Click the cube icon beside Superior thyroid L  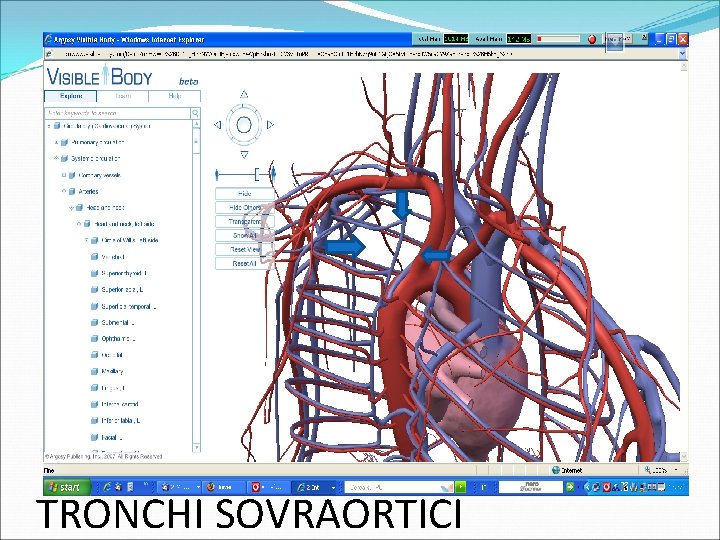[x=94, y=273]
